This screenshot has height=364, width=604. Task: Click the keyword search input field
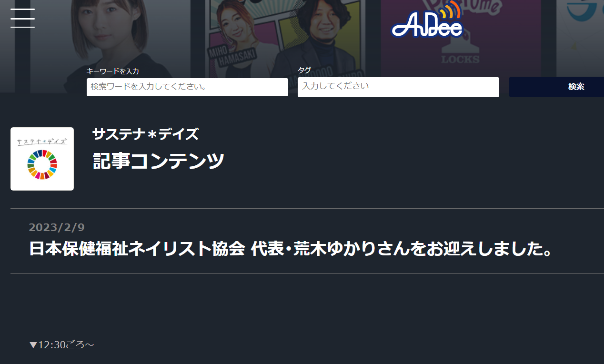point(187,87)
